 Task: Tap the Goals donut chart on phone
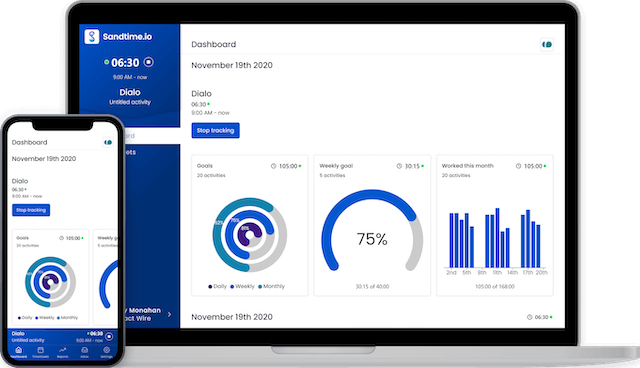coord(50,282)
